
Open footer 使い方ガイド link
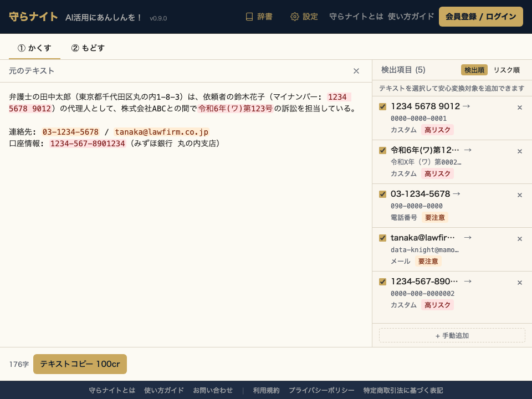[164, 391]
